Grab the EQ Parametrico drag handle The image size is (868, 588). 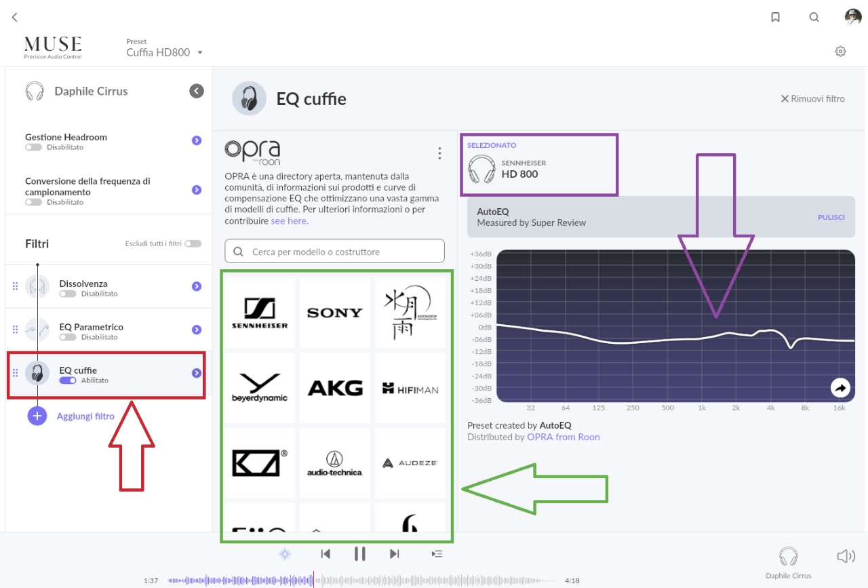tap(16, 330)
